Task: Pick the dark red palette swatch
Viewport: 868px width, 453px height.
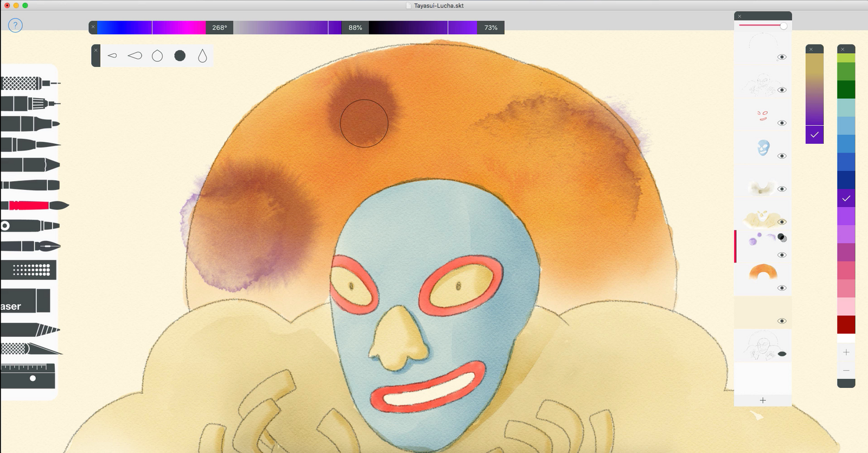Action: click(846, 324)
